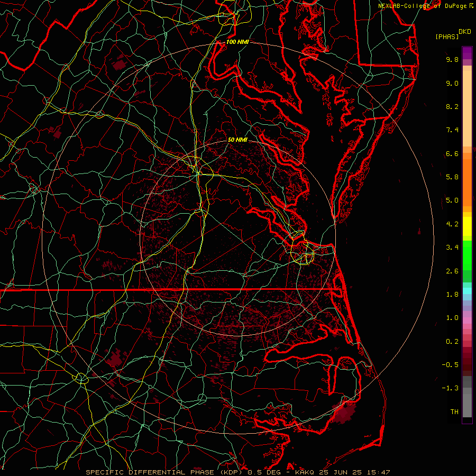Click the 2.6 scale value
Screen dimensions: 476x476
point(452,271)
